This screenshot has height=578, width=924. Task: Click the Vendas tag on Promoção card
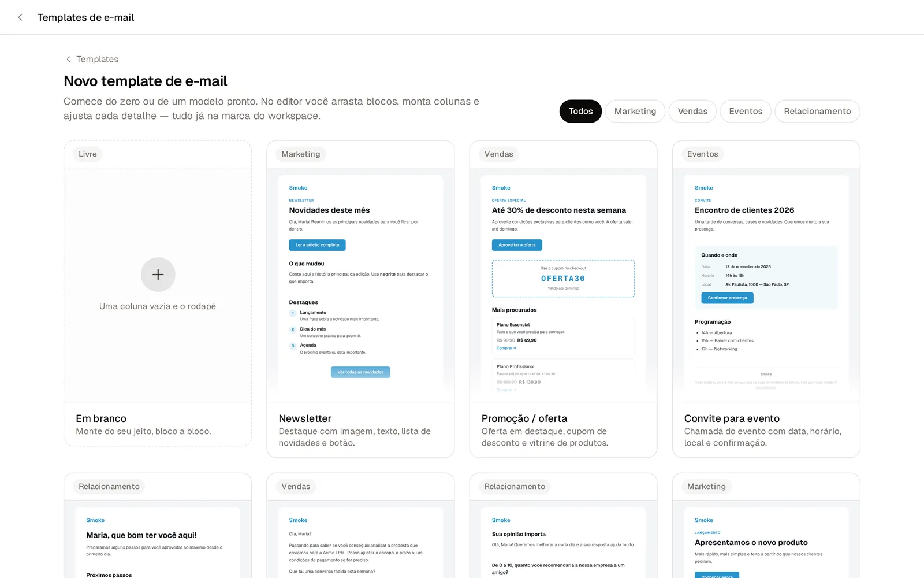point(499,154)
